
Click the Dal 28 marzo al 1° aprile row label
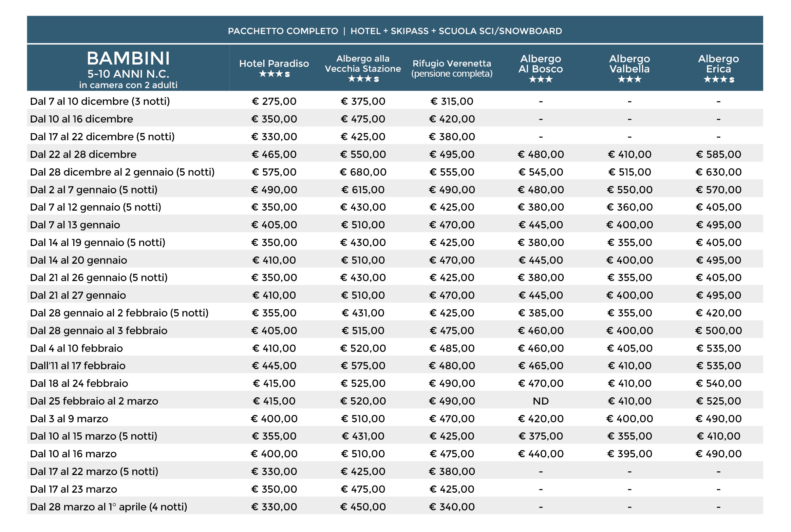tap(108, 507)
